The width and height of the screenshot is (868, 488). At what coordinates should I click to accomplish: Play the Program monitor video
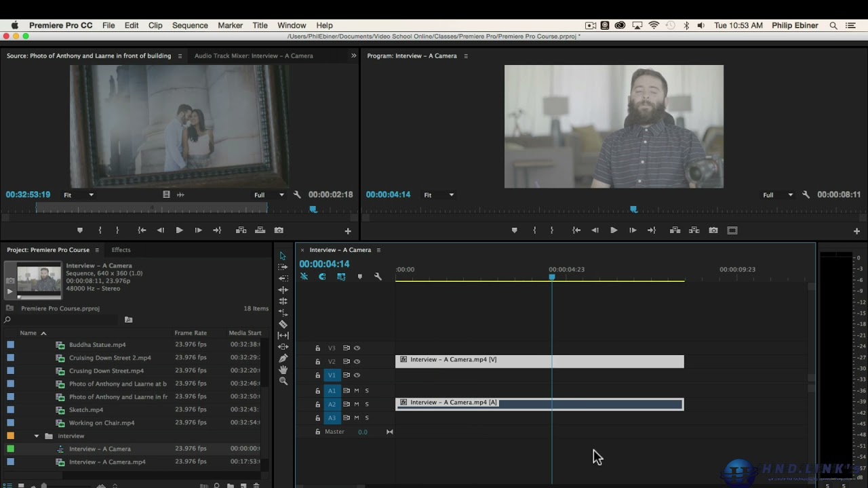[x=614, y=230]
